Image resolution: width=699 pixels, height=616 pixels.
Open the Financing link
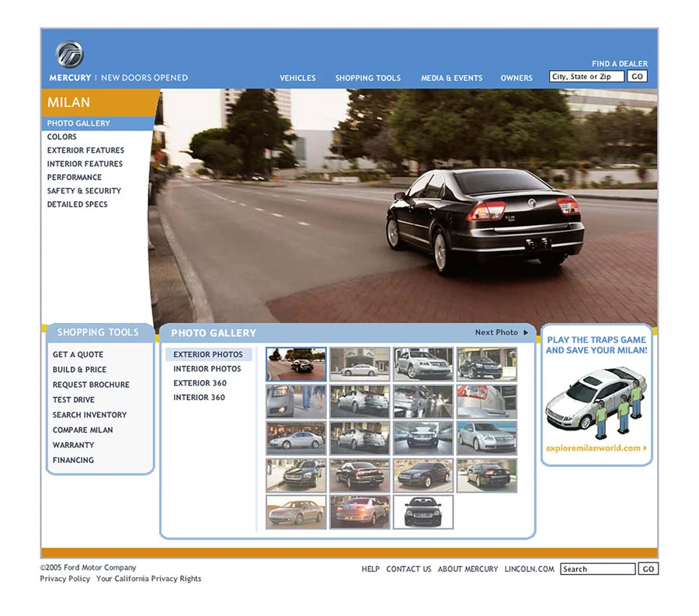(73, 460)
